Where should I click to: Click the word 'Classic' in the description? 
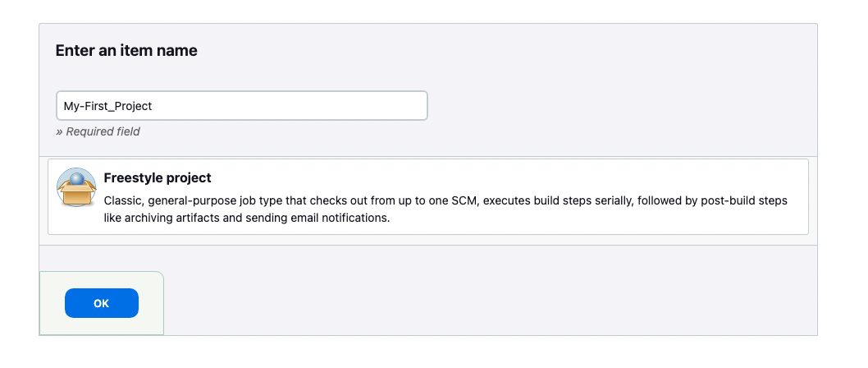(x=122, y=200)
